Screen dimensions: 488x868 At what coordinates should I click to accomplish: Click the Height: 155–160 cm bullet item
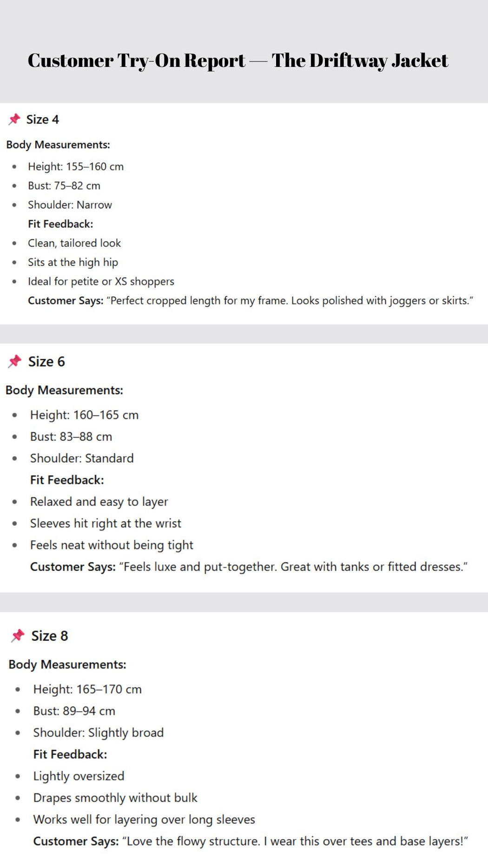click(x=76, y=166)
